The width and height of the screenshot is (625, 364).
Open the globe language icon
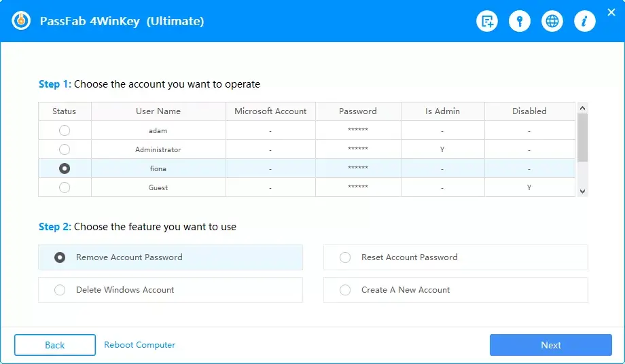(552, 22)
